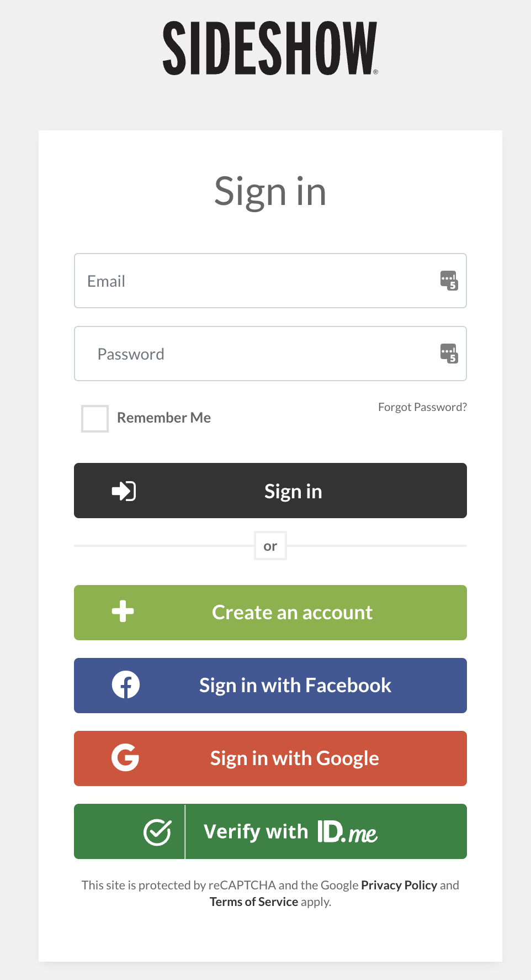The height and width of the screenshot is (980, 531).
Task: Click the password manager icon in Password field
Action: click(x=449, y=354)
